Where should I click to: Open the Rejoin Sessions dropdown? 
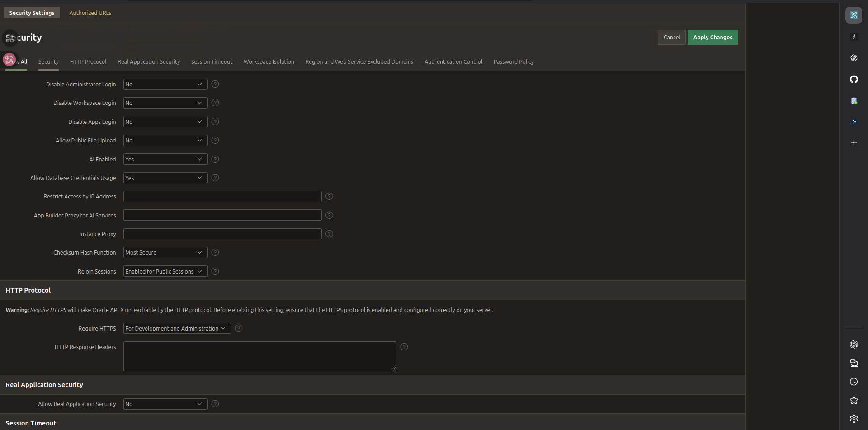(165, 271)
